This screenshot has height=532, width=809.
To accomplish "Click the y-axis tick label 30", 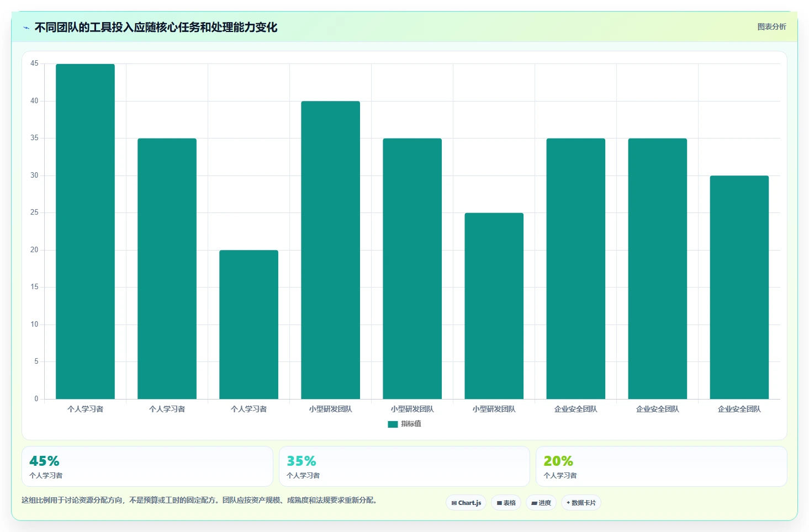I will (34, 175).
